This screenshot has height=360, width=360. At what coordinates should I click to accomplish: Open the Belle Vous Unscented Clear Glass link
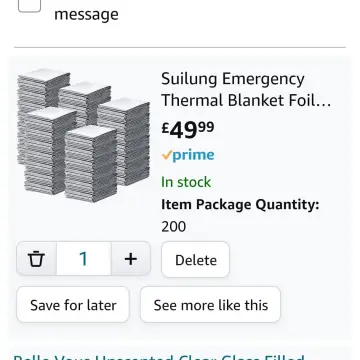coord(159,356)
